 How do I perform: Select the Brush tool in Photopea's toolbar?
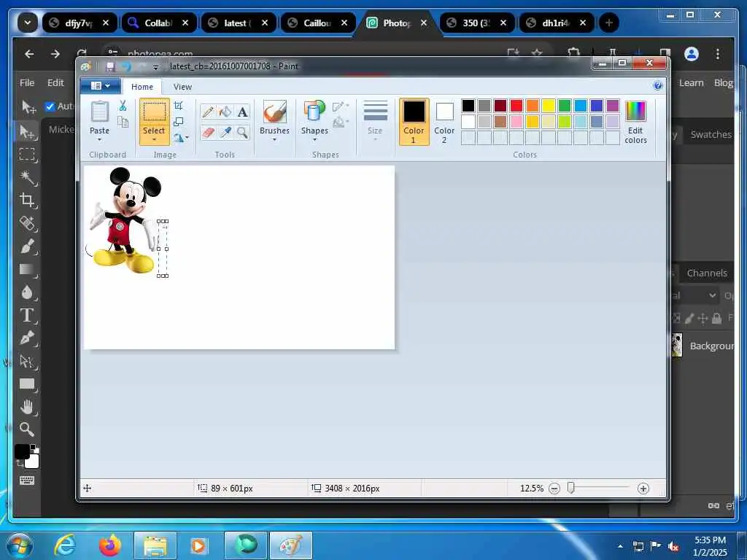27,246
